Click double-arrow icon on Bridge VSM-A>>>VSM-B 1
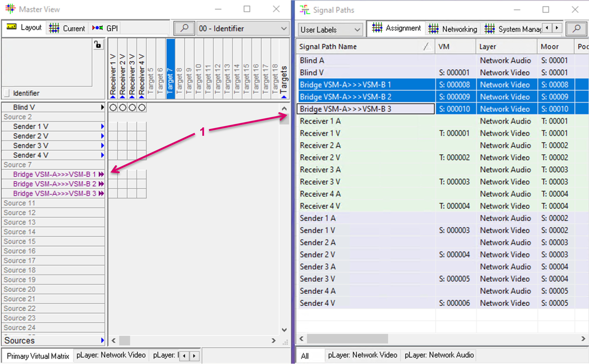Screen dimensions: 589x364 (101, 174)
